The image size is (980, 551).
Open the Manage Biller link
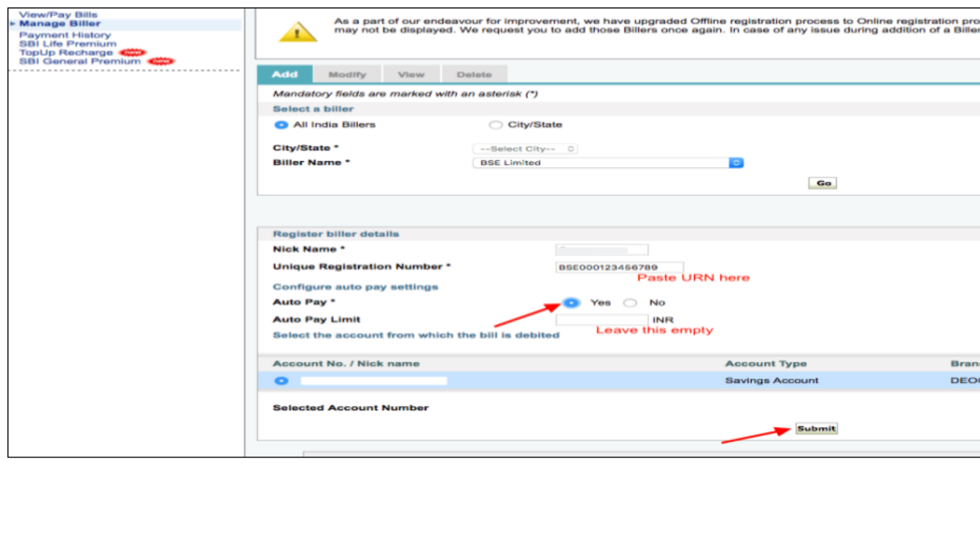tap(60, 23)
